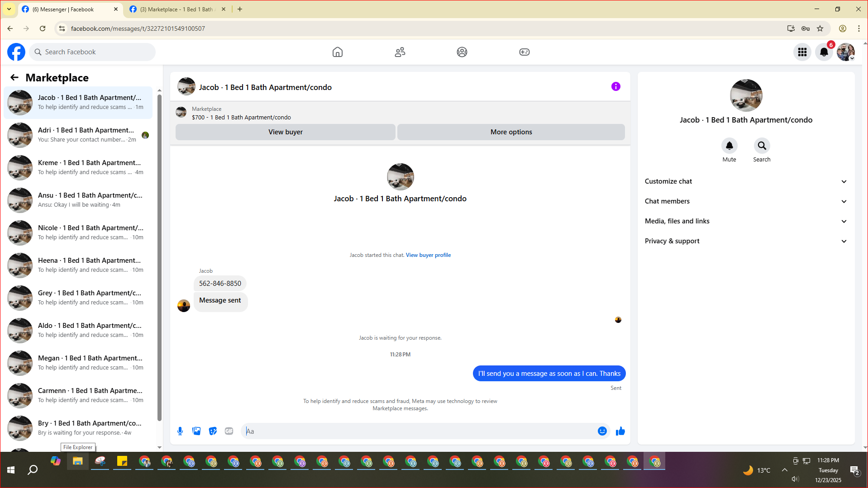Open Windows Start menu
Image resolution: width=868 pixels, height=488 pixels.
[11, 470]
